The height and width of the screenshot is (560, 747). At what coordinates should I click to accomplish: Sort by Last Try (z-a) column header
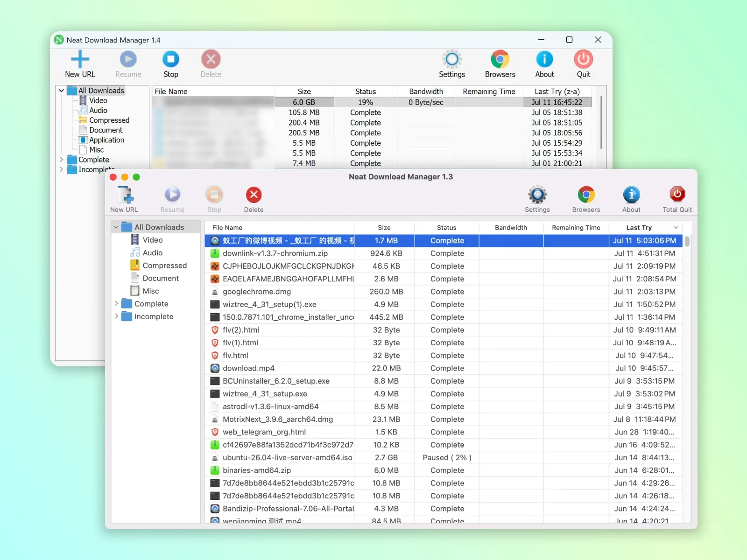tap(557, 91)
